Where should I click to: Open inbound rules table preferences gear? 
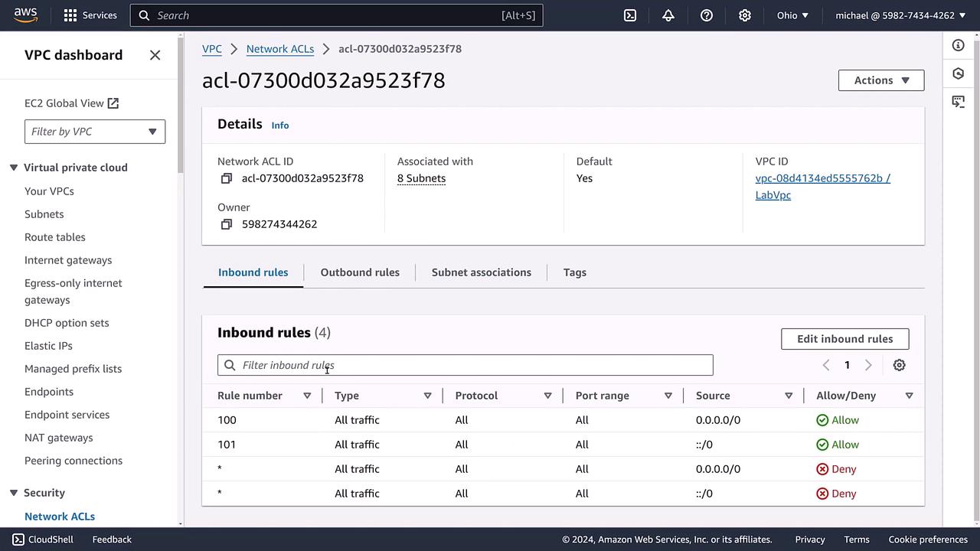click(x=899, y=365)
